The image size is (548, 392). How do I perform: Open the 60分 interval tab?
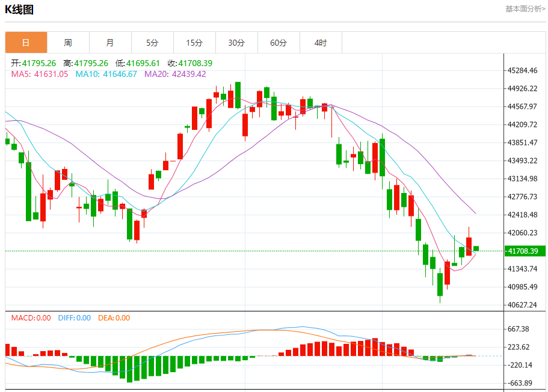click(x=279, y=43)
